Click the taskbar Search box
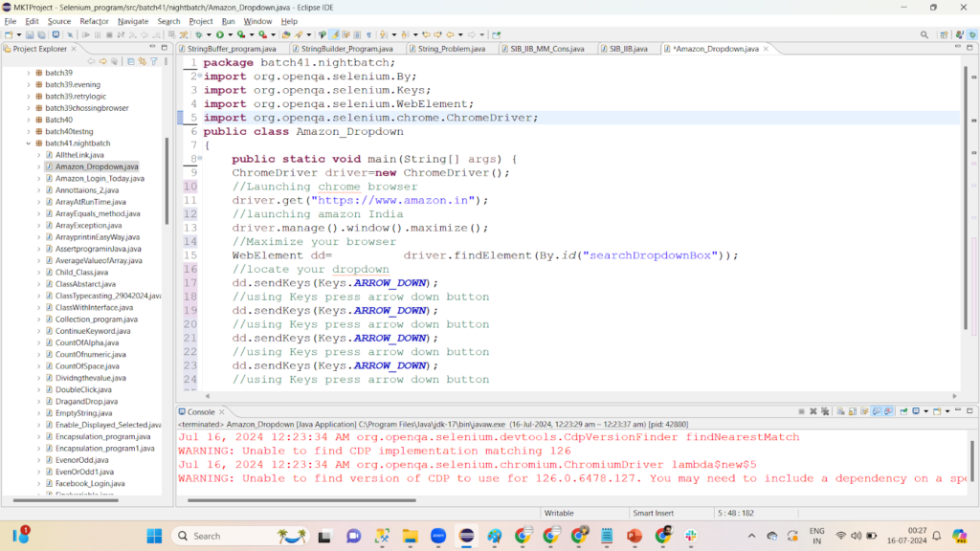 [x=240, y=536]
